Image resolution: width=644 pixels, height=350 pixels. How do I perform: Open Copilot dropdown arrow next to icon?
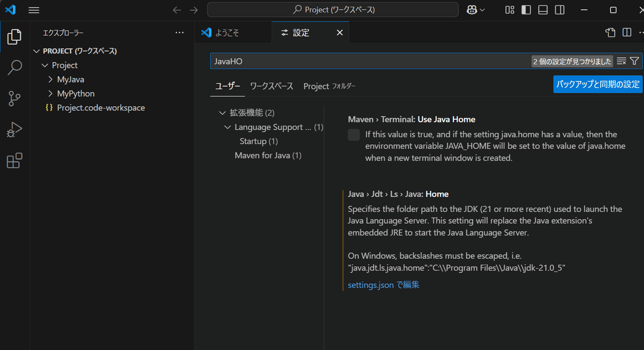pos(482,10)
